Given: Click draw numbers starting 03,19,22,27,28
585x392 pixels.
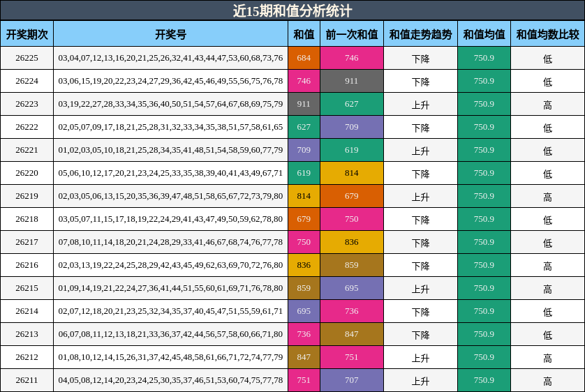Looking at the screenshot, I should click(x=170, y=104).
